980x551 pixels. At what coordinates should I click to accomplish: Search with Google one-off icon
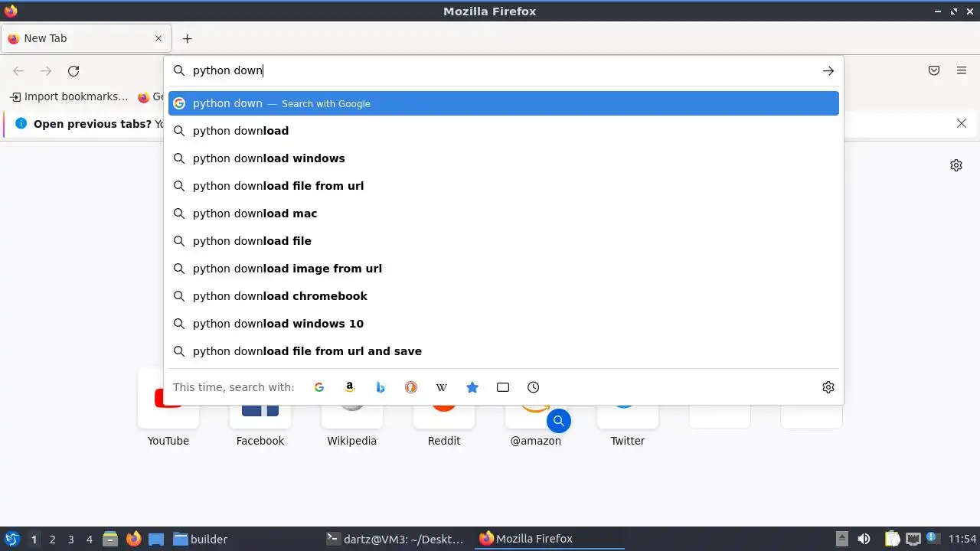click(x=319, y=387)
